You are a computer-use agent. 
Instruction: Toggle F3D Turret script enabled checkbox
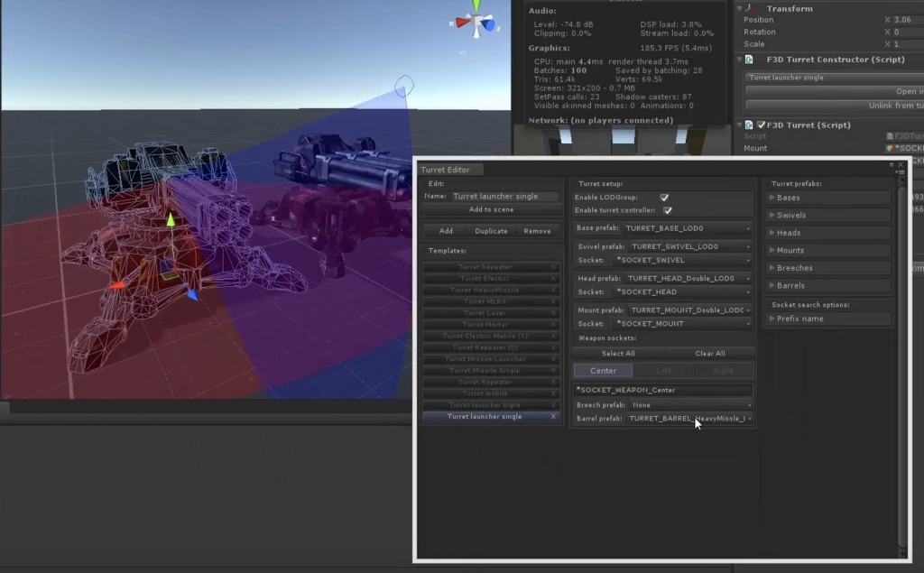coord(761,125)
